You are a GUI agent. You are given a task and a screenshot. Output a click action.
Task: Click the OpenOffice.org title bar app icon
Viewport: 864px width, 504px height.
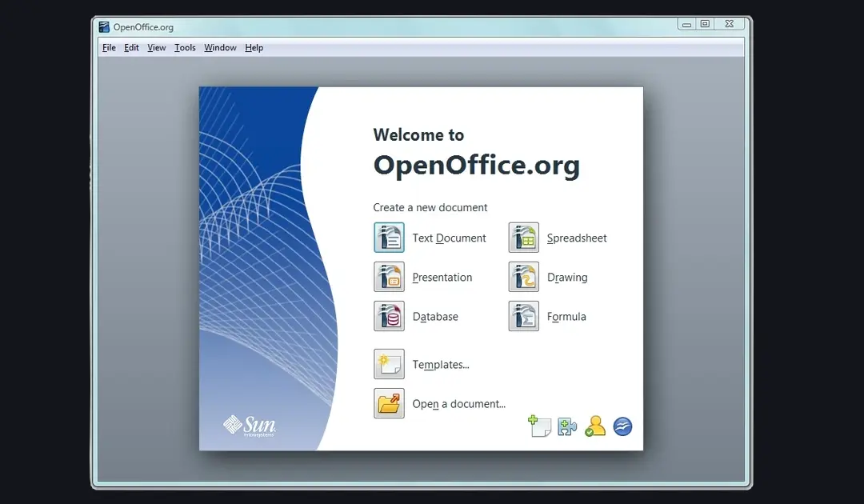104,27
